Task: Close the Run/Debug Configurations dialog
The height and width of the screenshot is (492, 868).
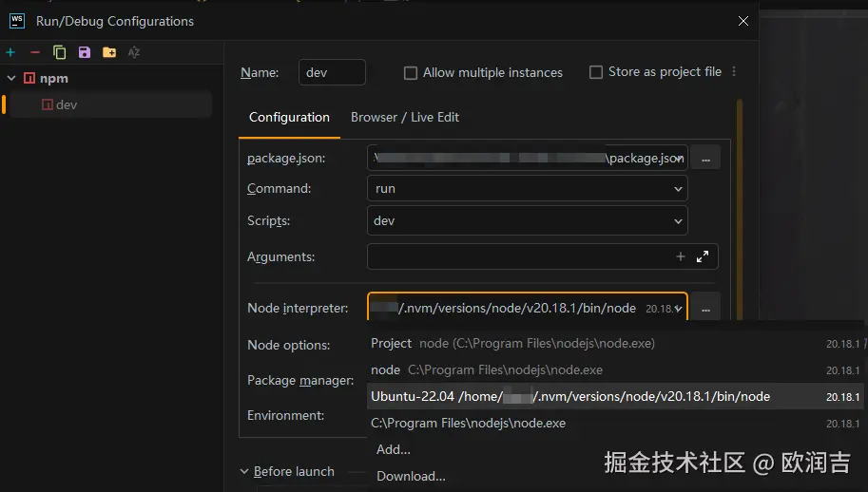Action: click(743, 21)
